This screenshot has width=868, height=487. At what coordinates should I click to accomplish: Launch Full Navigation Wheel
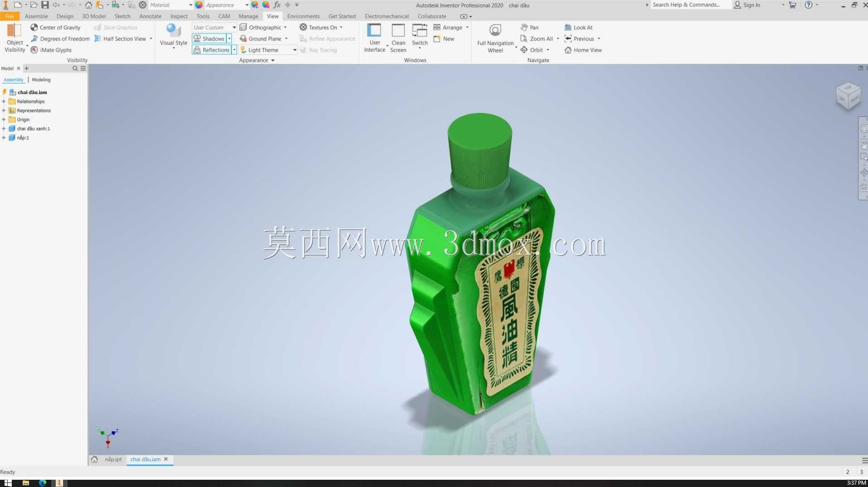point(495,38)
